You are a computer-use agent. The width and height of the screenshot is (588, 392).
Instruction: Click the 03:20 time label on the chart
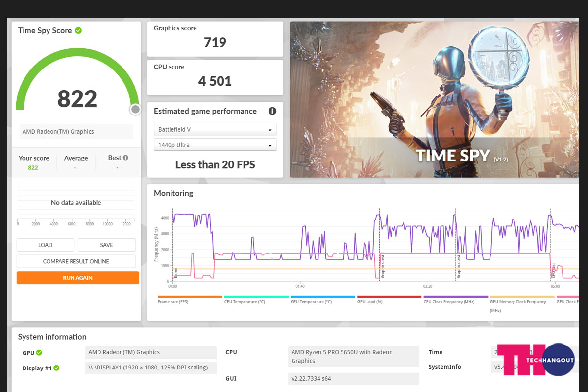coord(427,286)
